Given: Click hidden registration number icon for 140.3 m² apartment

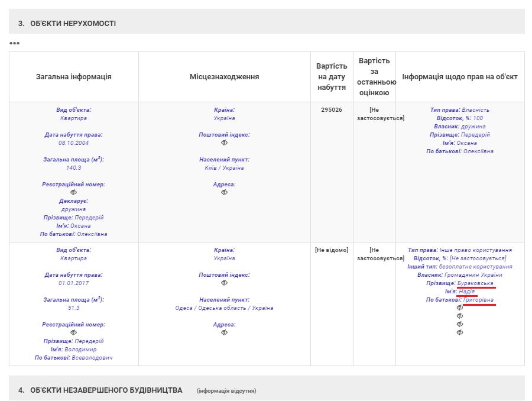Looking at the screenshot, I should 73,192.
